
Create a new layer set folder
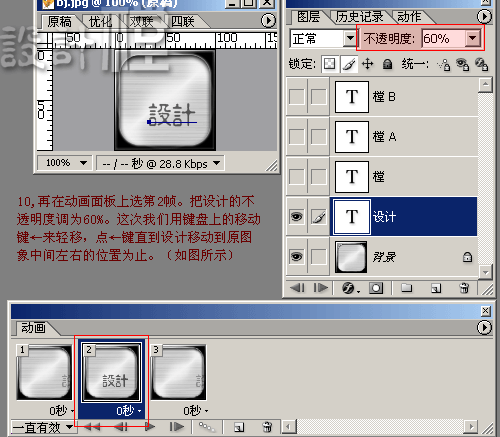[x=406, y=287]
